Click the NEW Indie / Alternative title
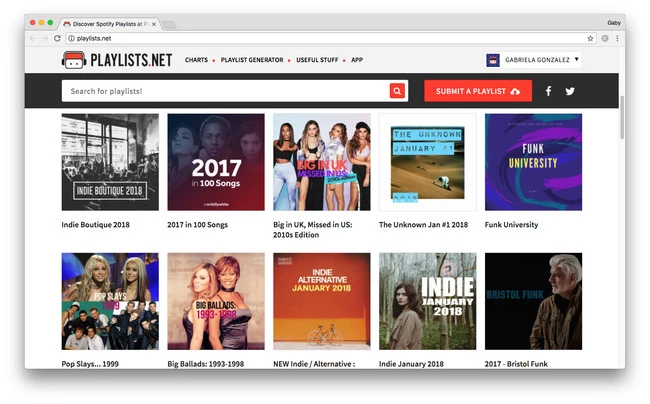The height and width of the screenshot is (404, 650). coord(314,364)
